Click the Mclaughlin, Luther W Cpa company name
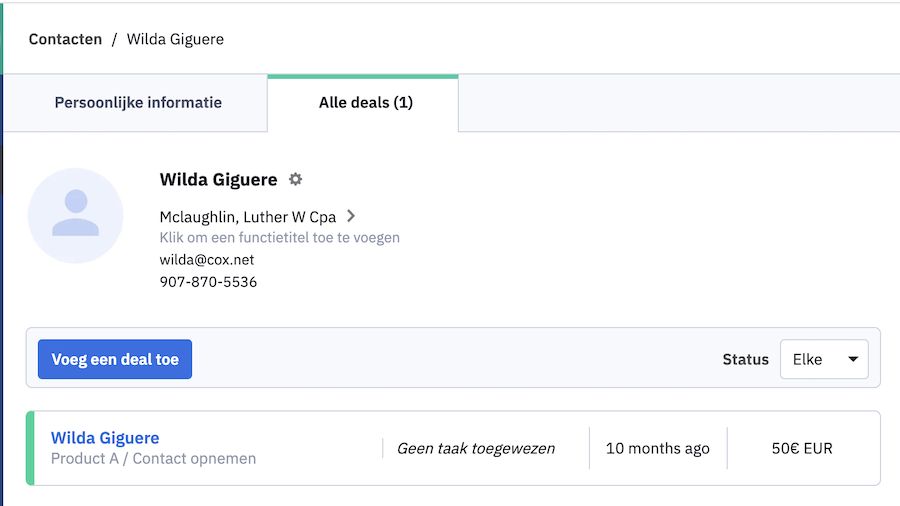900x506 pixels. (247, 217)
